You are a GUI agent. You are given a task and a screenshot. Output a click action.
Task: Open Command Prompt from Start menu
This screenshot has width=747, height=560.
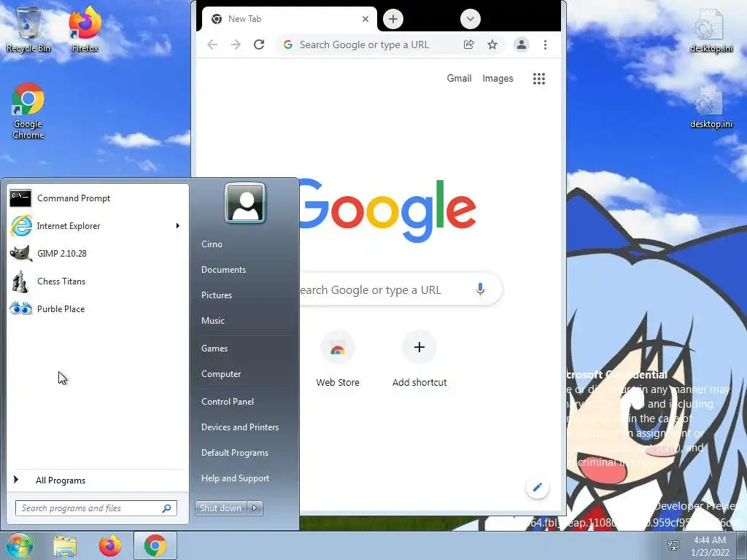pyautogui.click(x=98, y=198)
